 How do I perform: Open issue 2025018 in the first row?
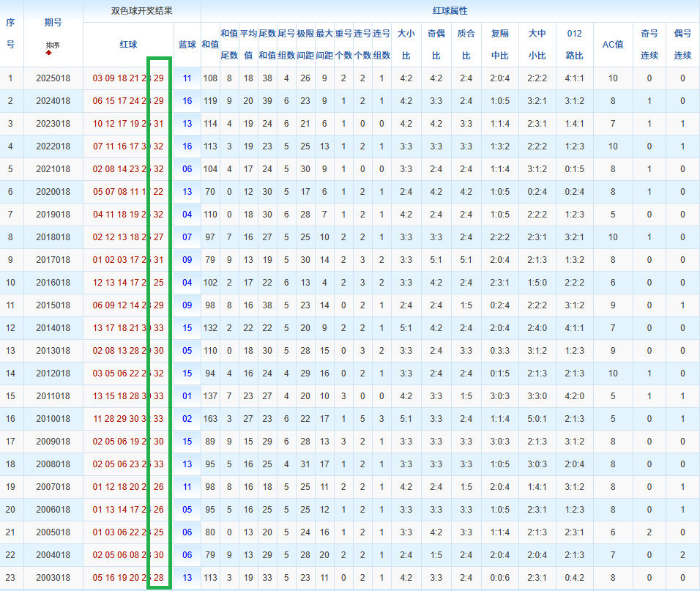(x=53, y=78)
